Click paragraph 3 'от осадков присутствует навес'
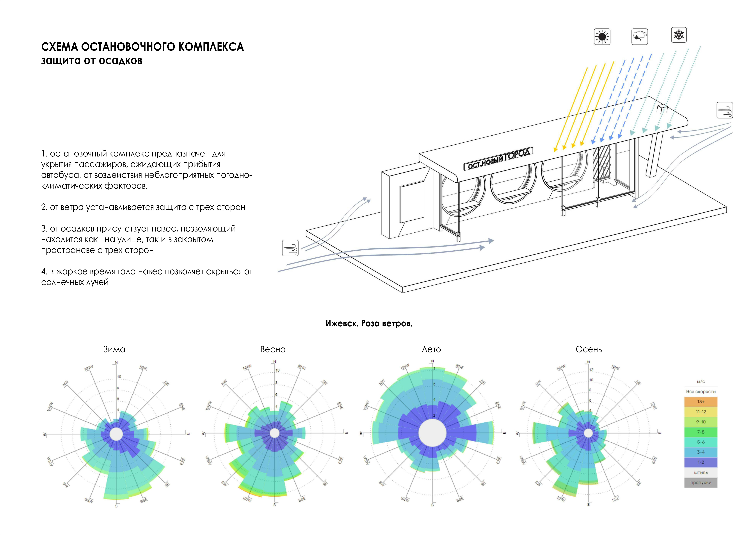The height and width of the screenshot is (535, 756). [139, 239]
